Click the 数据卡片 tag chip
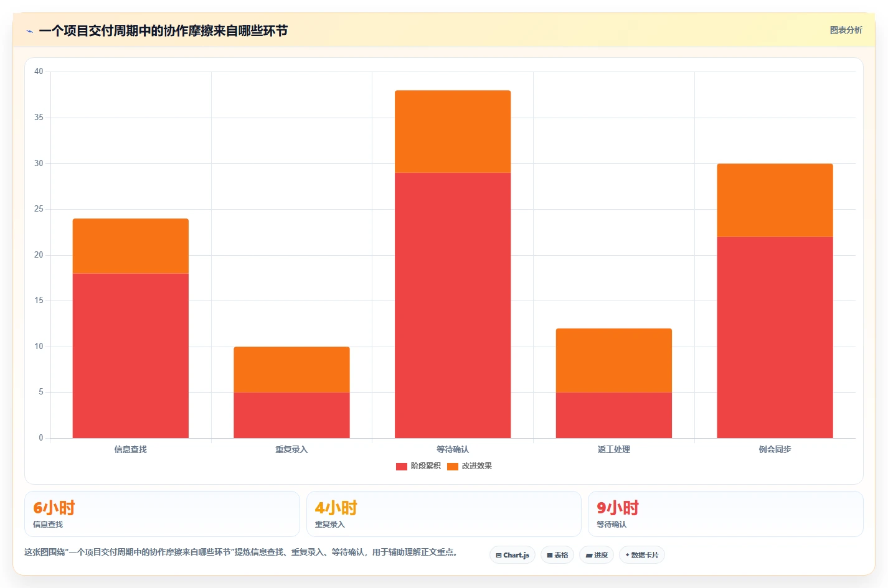This screenshot has height=588, width=888. click(641, 555)
